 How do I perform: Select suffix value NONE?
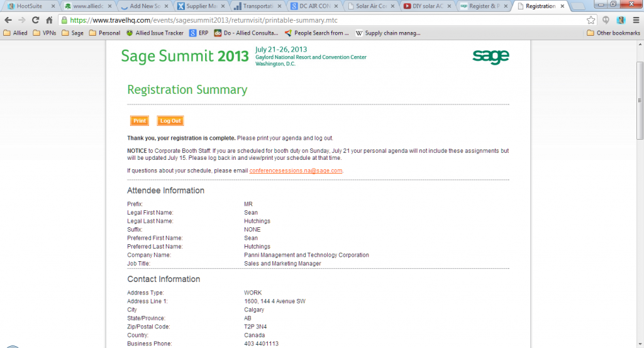coord(252,229)
